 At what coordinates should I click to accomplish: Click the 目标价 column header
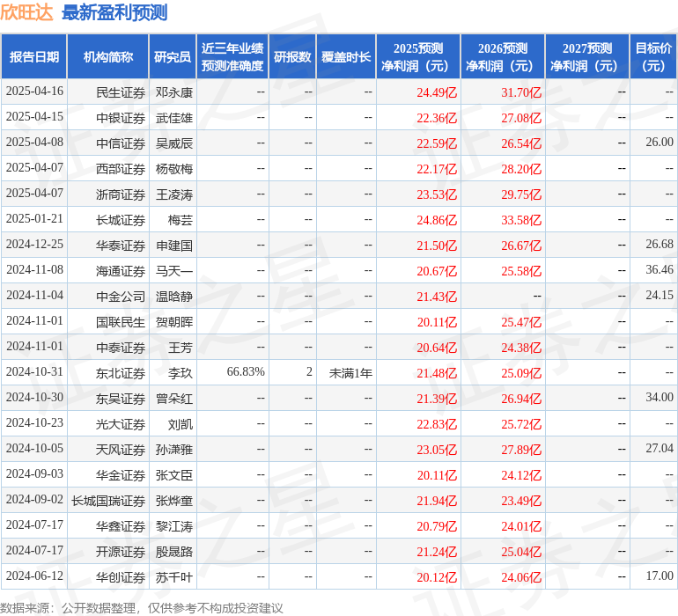(x=653, y=57)
